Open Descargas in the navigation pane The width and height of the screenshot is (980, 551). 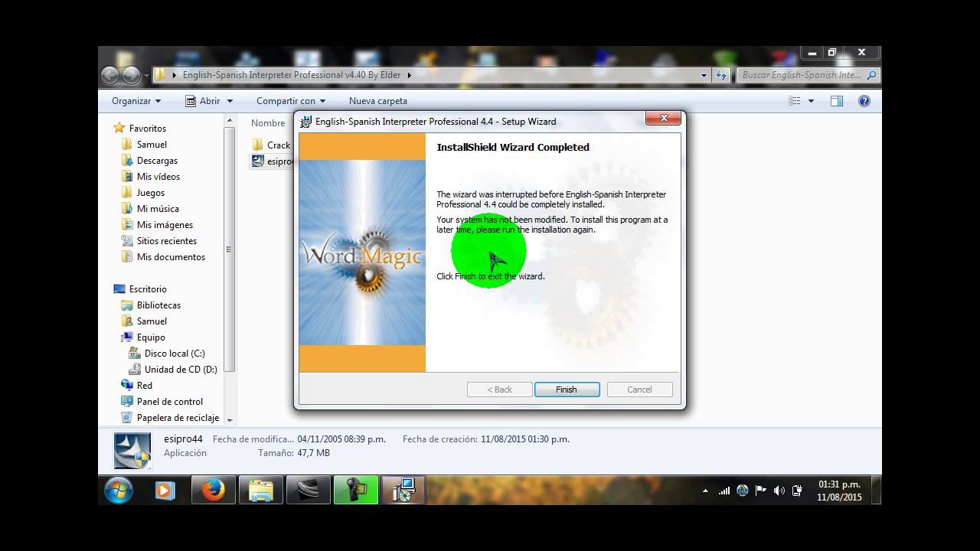(157, 161)
